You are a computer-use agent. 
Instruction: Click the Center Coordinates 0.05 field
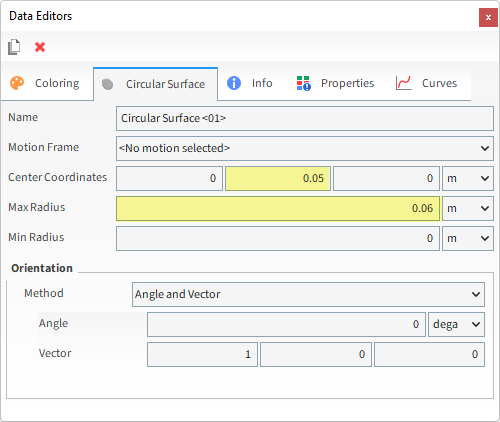[278, 178]
